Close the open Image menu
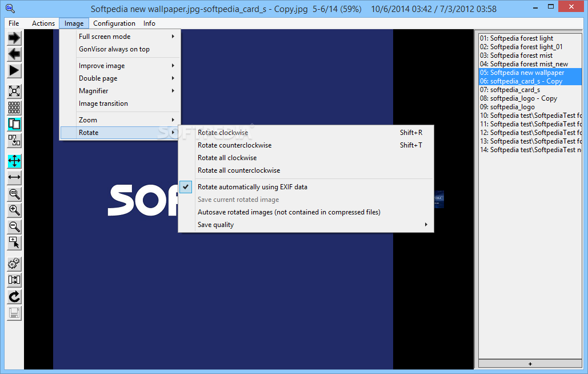This screenshot has width=588, height=374. pos(74,23)
